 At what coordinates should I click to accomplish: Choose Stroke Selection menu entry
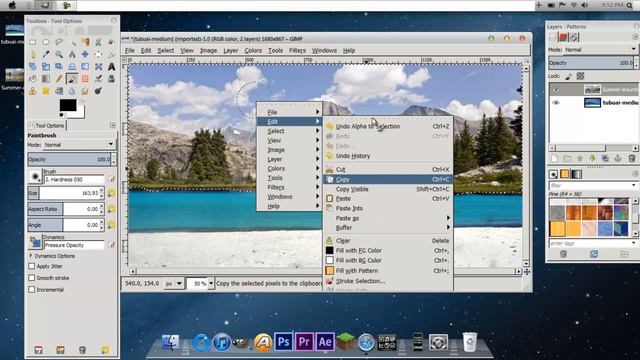tap(388, 281)
